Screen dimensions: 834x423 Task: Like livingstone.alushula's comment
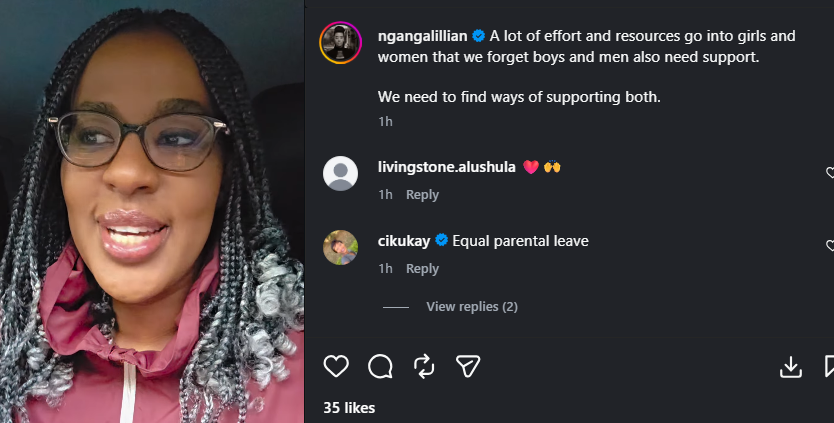[830, 172]
